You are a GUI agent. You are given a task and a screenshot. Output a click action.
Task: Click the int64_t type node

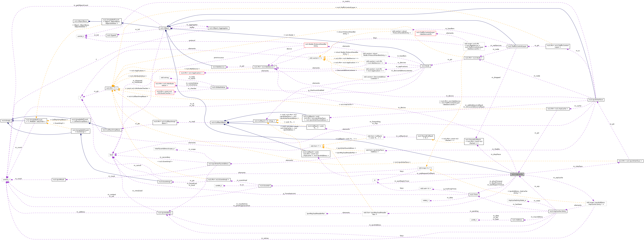click(426, 200)
